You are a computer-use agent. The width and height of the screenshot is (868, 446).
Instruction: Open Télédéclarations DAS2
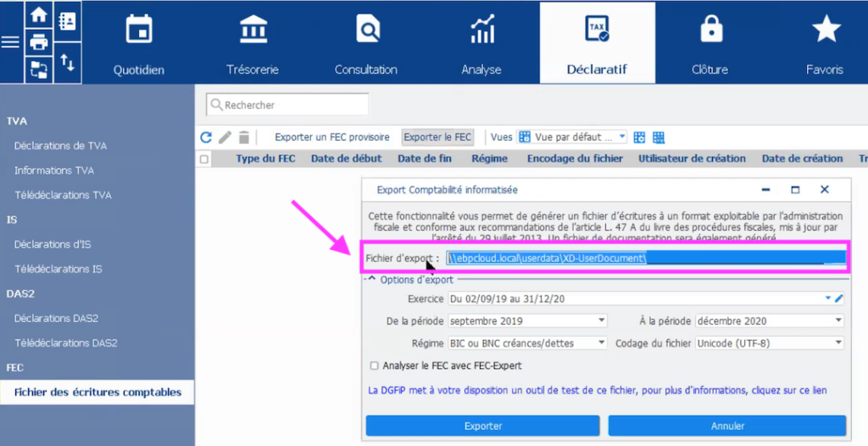coord(66,343)
